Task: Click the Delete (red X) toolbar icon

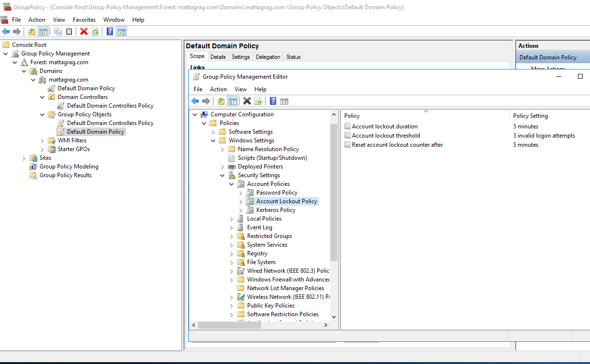Action: tap(83, 31)
